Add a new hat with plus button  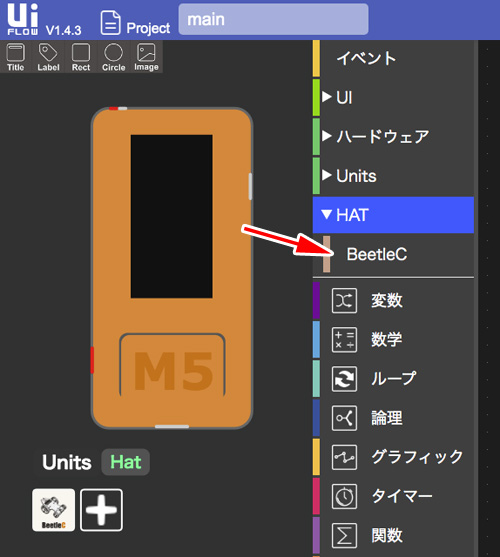point(102,510)
